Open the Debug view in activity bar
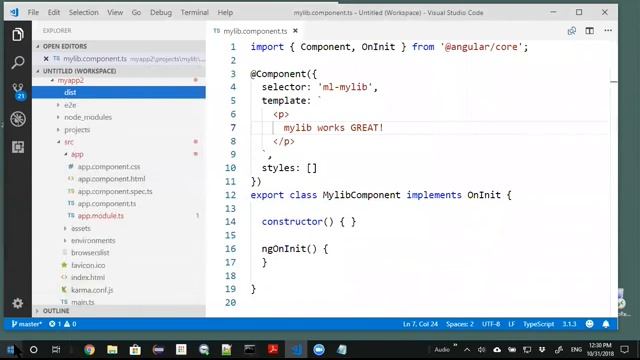The height and width of the screenshot is (360, 640). coord(18,119)
